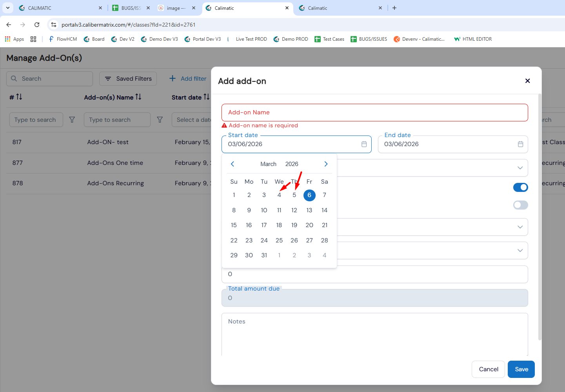Click the End date input field
The width and height of the screenshot is (565, 392).
[x=453, y=144]
